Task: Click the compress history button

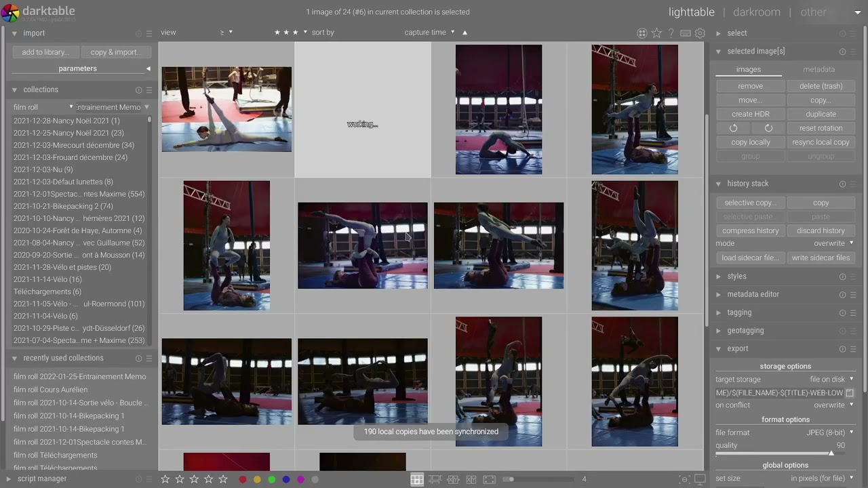Action: (x=750, y=230)
